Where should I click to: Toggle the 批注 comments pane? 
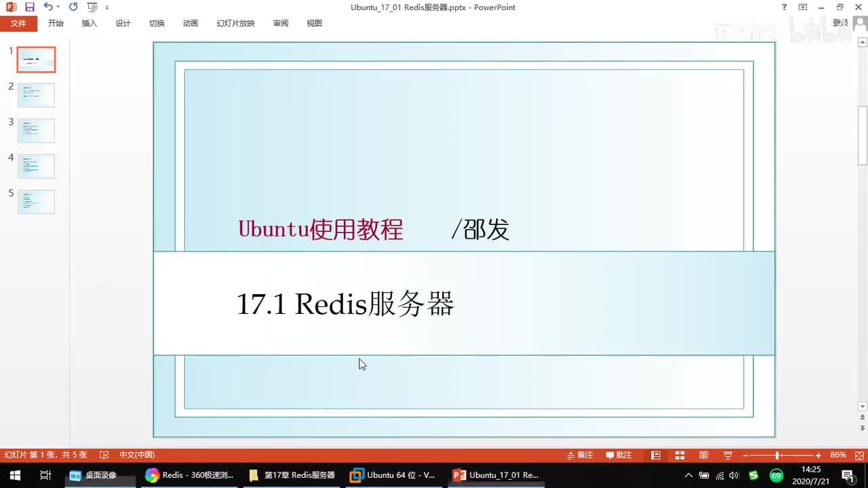pos(619,455)
